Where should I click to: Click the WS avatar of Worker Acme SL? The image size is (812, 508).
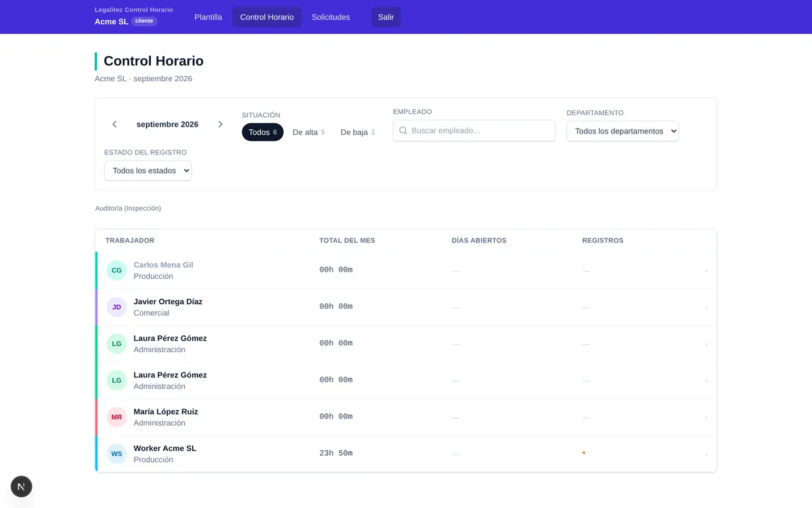(x=117, y=454)
